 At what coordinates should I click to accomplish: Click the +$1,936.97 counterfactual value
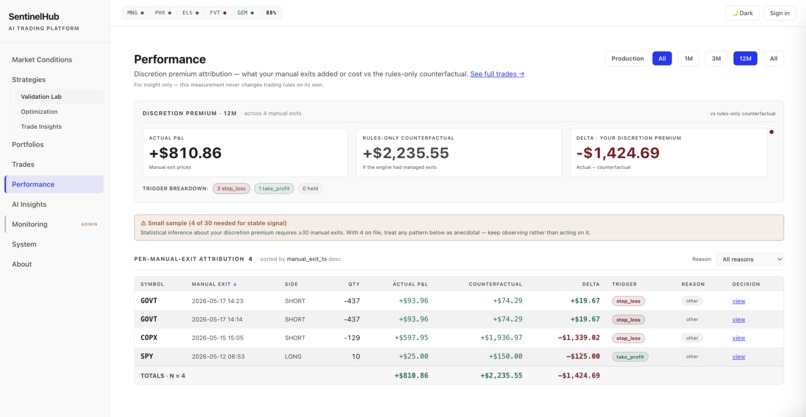click(501, 338)
